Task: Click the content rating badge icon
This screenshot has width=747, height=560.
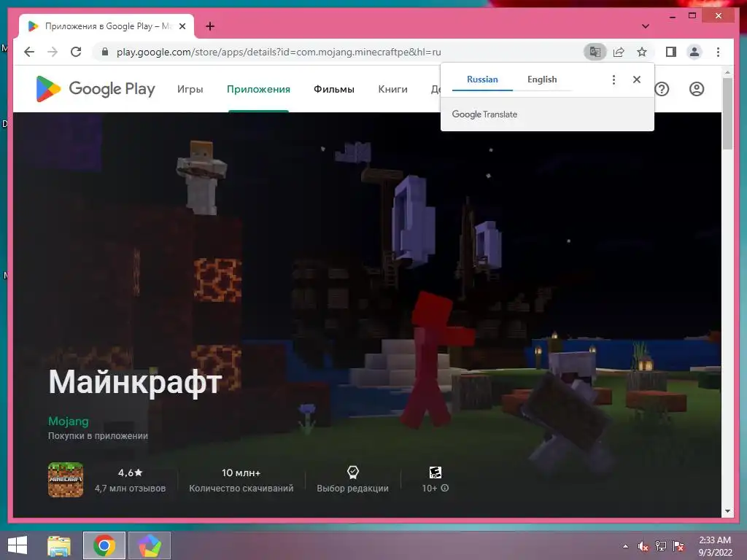Action: coord(436,472)
